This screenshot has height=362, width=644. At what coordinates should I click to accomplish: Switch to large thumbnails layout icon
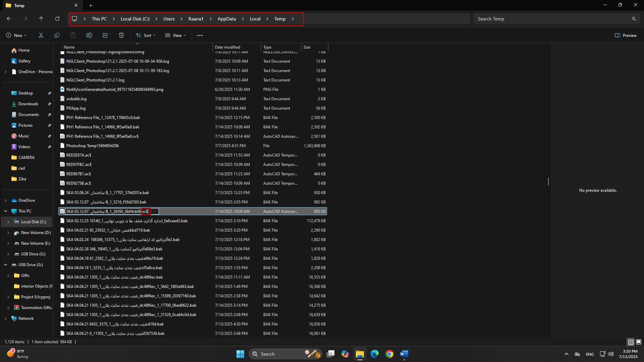click(639, 342)
